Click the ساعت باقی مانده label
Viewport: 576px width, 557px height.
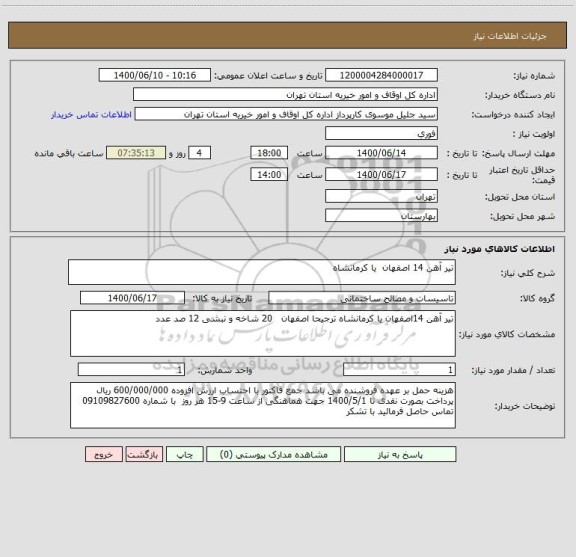[x=69, y=153]
